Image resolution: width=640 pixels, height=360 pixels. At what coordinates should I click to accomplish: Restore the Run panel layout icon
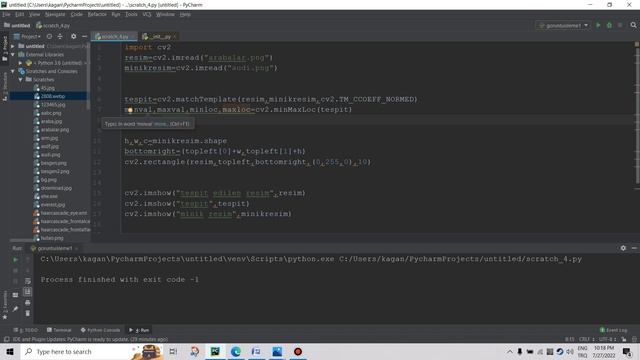(16, 295)
